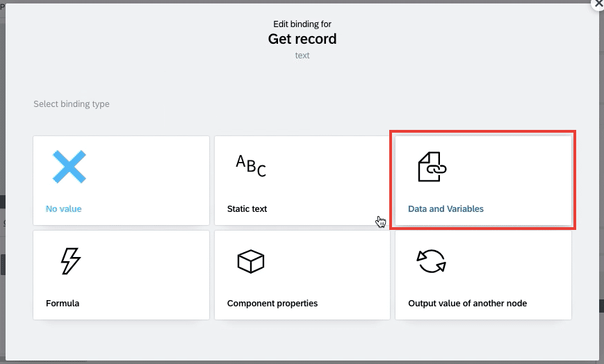Click the linked document Data and Variables icon
Viewport: 604px width, 364px height.
[432, 167]
